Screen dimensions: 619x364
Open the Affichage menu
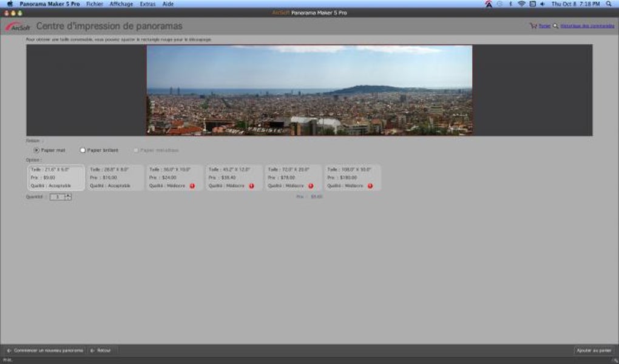pyautogui.click(x=121, y=4)
